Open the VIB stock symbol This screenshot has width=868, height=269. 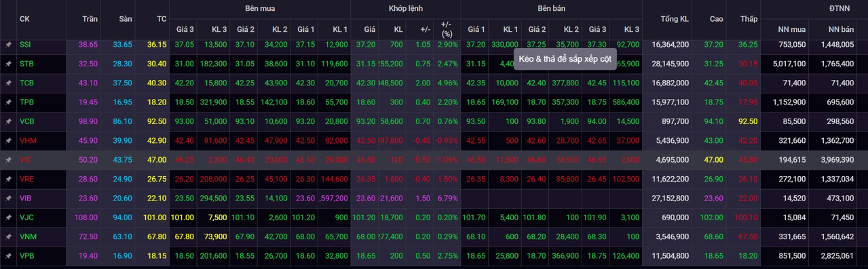pyautogui.click(x=26, y=199)
